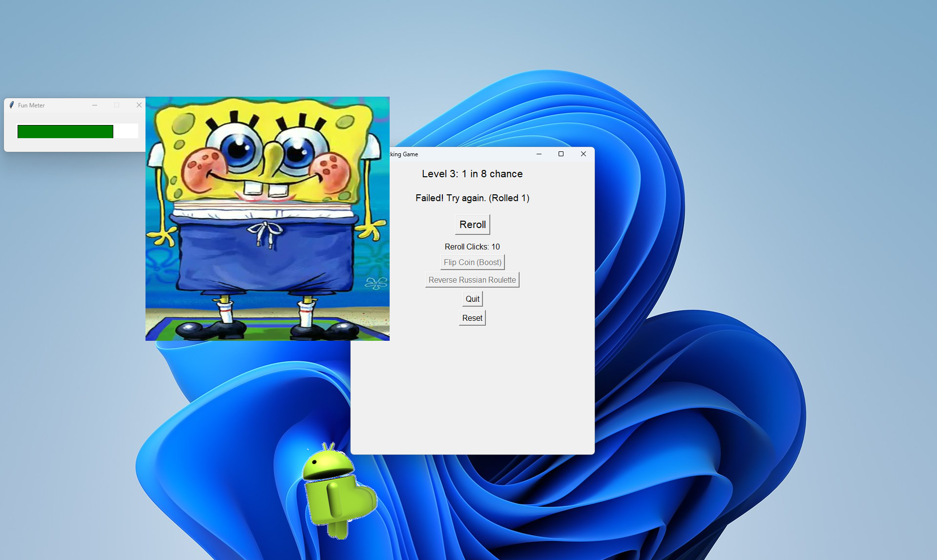This screenshot has width=937, height=560.
Task: Maximize the Game window
Action: pyautogui.click(x=561, y=154)
